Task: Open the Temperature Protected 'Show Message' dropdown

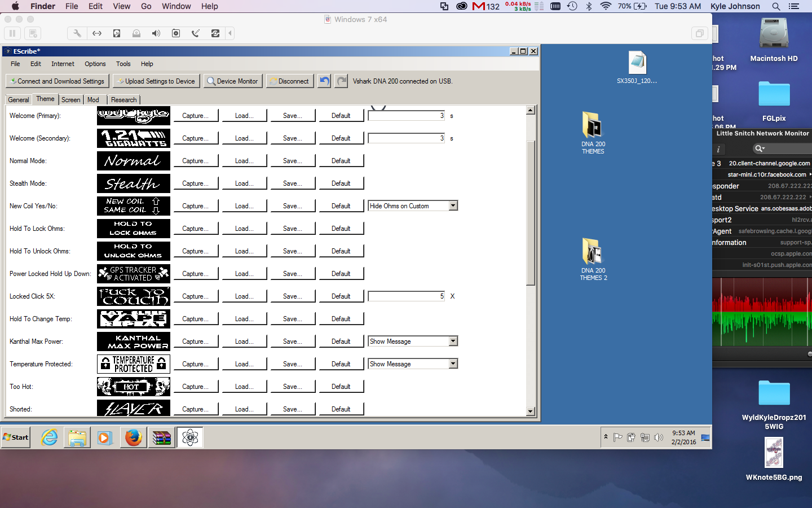Action: [x=453, y=364]
